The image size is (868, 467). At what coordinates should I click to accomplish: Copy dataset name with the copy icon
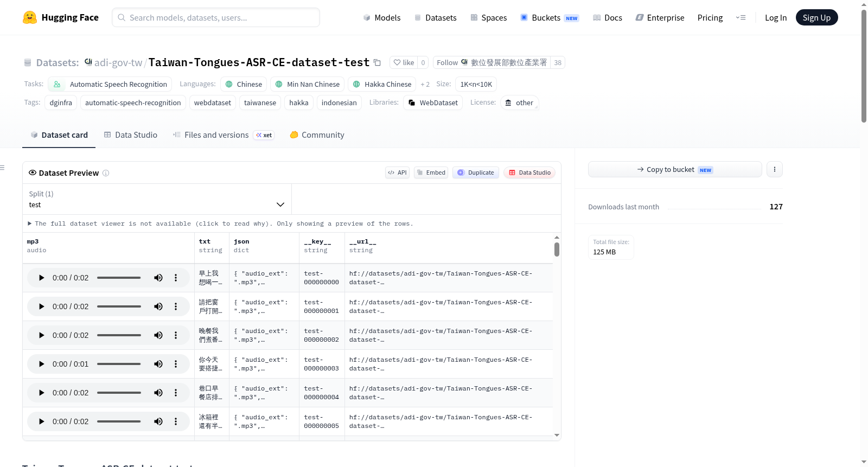377,62
